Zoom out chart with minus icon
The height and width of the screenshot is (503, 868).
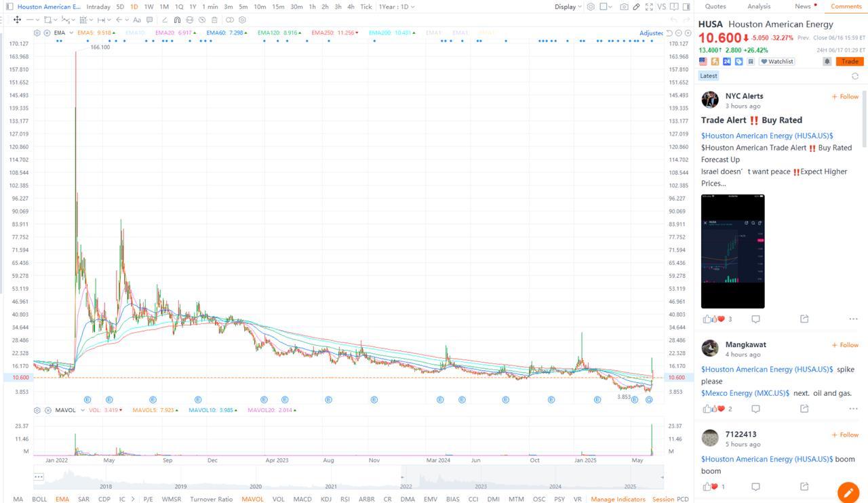(x=678, y=33)
